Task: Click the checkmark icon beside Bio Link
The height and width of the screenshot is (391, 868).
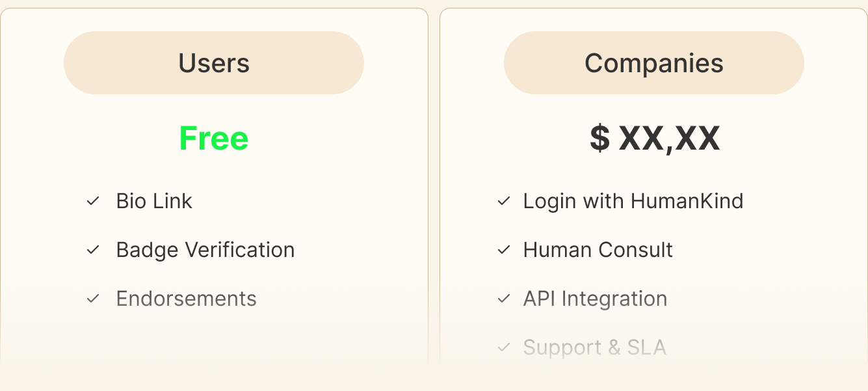Action: click(93, 201)
